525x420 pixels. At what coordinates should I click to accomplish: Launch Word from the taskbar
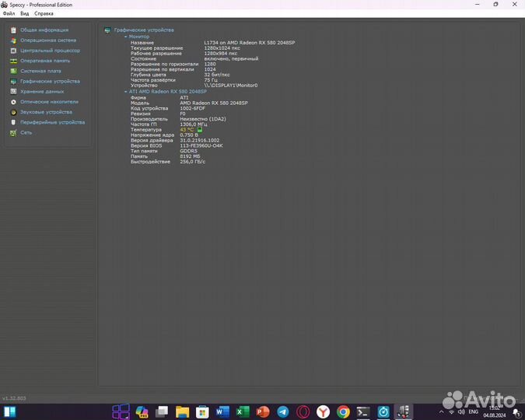pos(222,411)
